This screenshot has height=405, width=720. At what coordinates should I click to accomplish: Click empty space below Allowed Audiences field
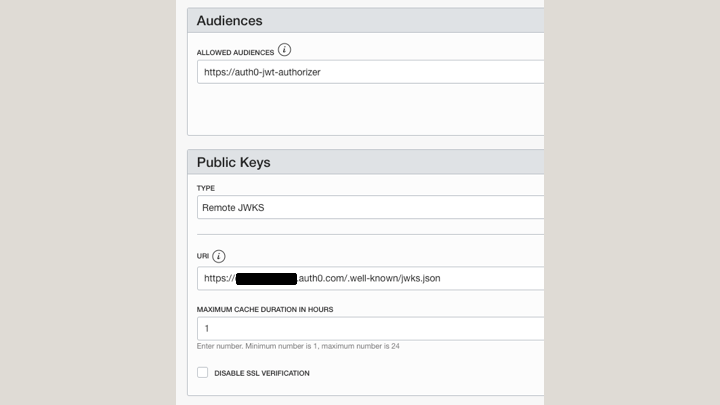(370, 108)
